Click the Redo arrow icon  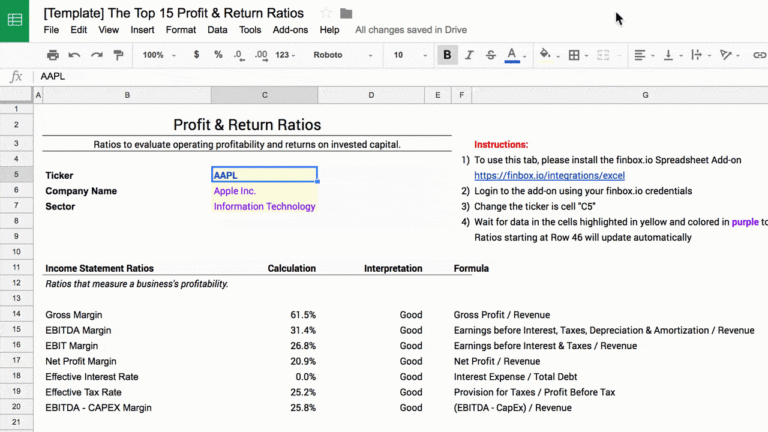tap(97, 55)
